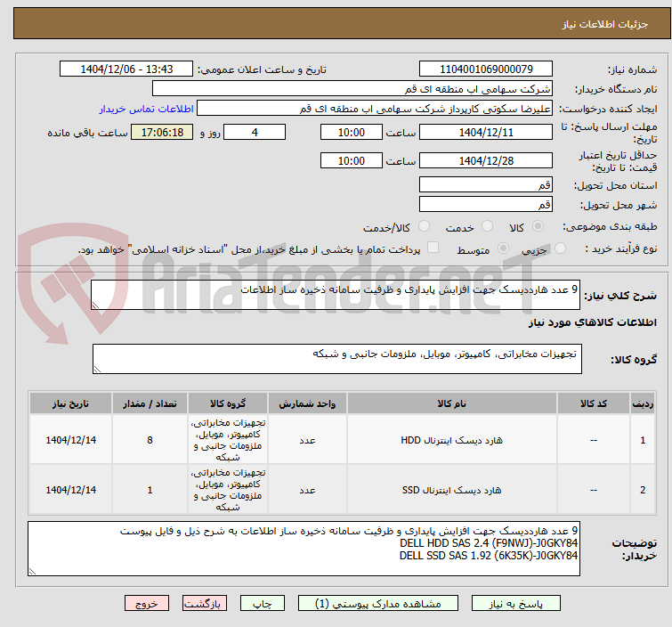Click quantity 1 in SSD row
Screen dimensions: 672x627
click(x=150, y=490)
